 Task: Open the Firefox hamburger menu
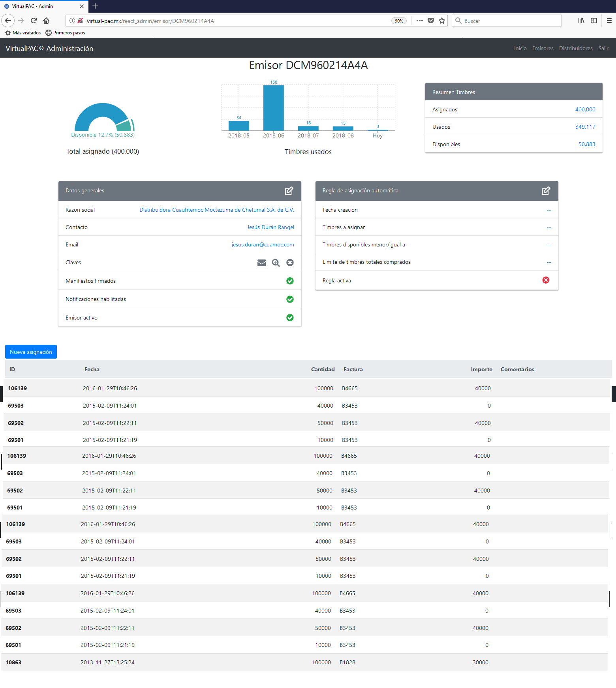point(609,21)
